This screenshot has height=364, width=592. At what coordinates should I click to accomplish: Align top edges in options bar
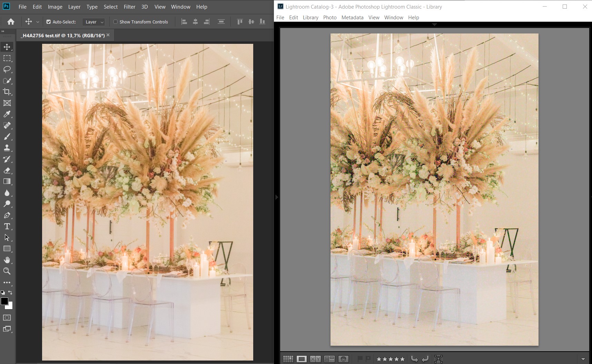coord(240,22)
